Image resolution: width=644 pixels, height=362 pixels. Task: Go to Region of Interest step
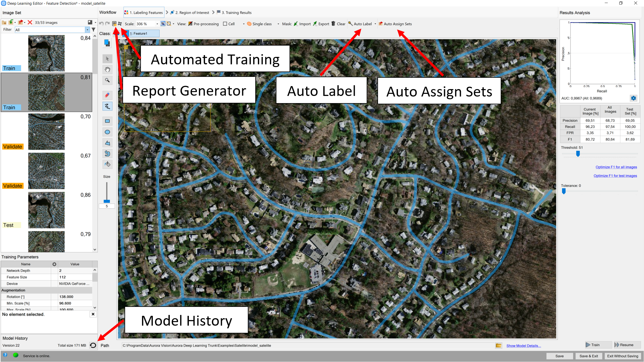tap(190, 13)
